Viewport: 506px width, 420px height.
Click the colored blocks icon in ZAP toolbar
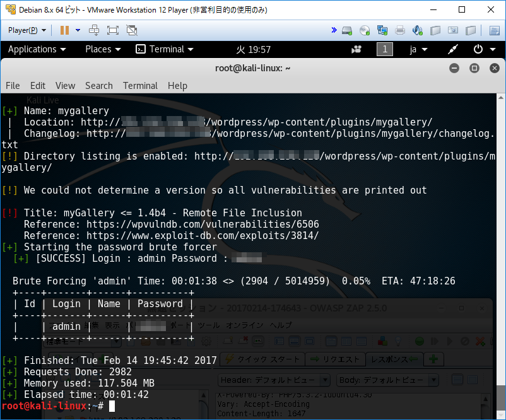pos(382,341)
